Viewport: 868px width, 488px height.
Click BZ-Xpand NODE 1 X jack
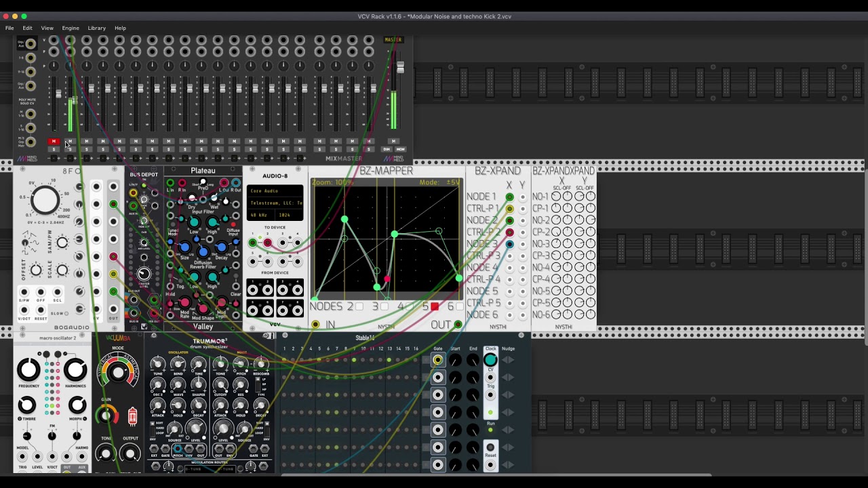[509, 197]
